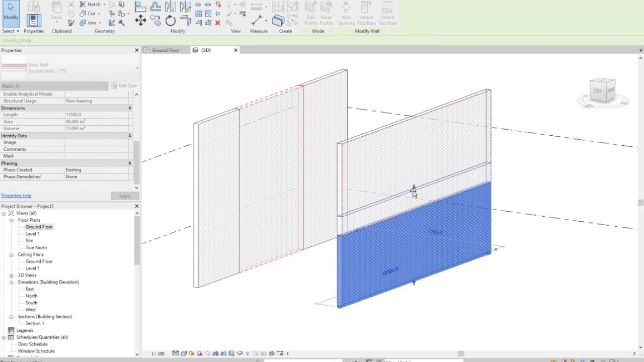
Task: Select Trim/Extend to Corner tool
Action: (186, 21)
